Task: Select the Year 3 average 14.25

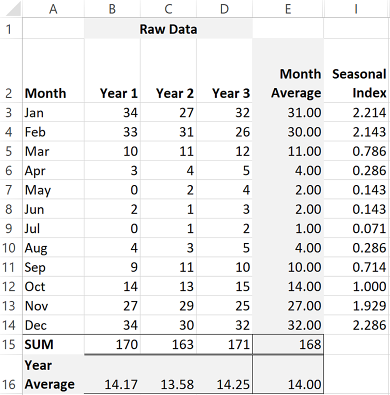Action: [225, 374]
